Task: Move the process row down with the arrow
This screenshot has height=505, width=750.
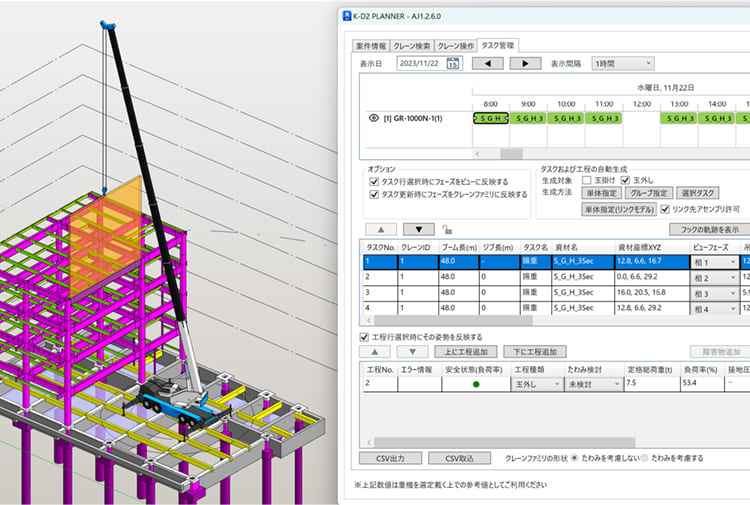Action: click(x=412, y=352)
